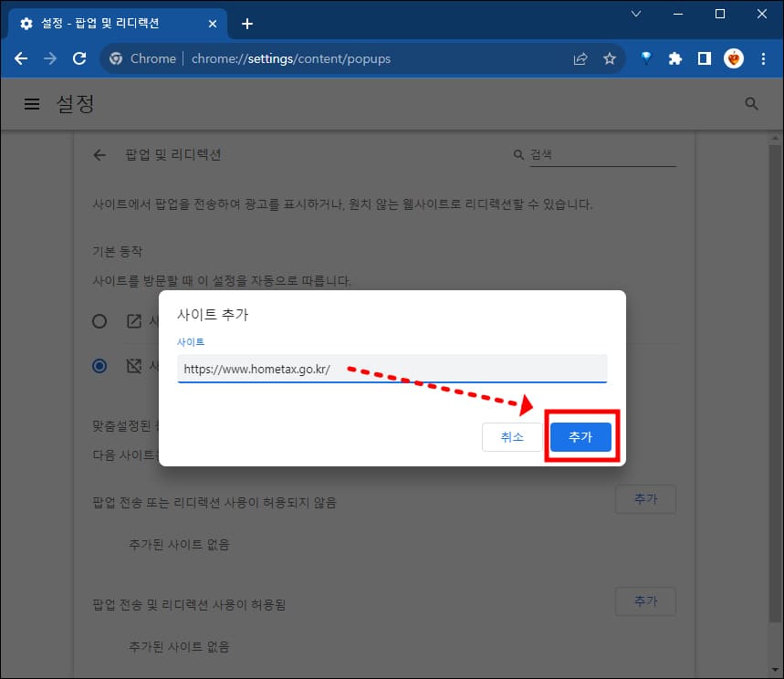Reload the settings page
This screenshot has width=784, height=679.
[x=79, y=57]
